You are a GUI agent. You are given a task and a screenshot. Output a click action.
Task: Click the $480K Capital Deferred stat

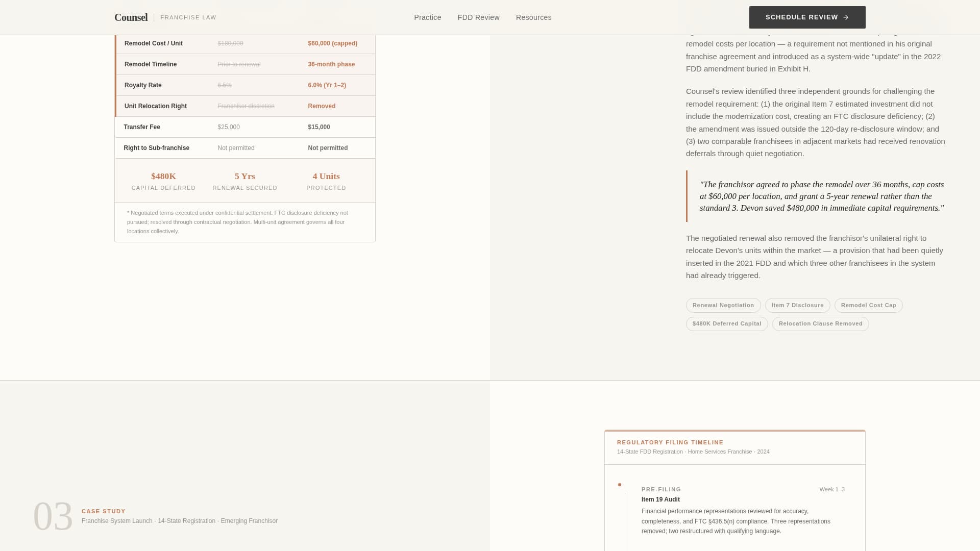pyautogui.click(x=163, y=181)
